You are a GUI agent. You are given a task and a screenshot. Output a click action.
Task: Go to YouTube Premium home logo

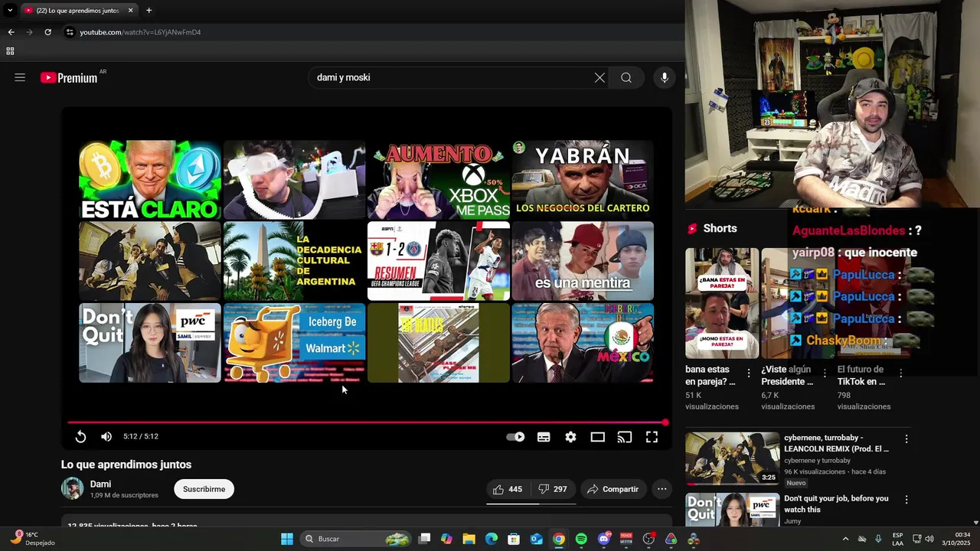69,77
